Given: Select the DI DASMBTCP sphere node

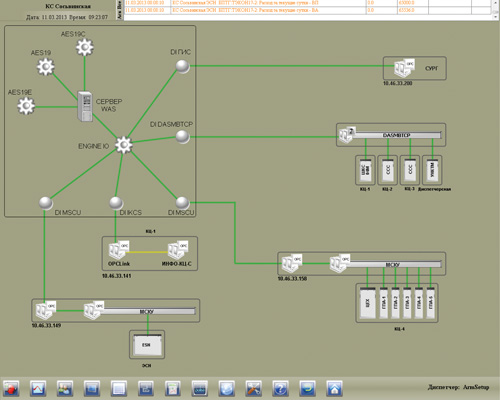Looking at the screenshot, I should click(x=182, y=137).
